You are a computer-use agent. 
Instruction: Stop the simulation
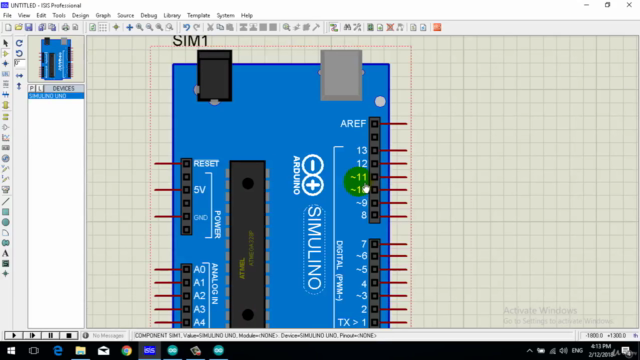[x=69, y=336]
